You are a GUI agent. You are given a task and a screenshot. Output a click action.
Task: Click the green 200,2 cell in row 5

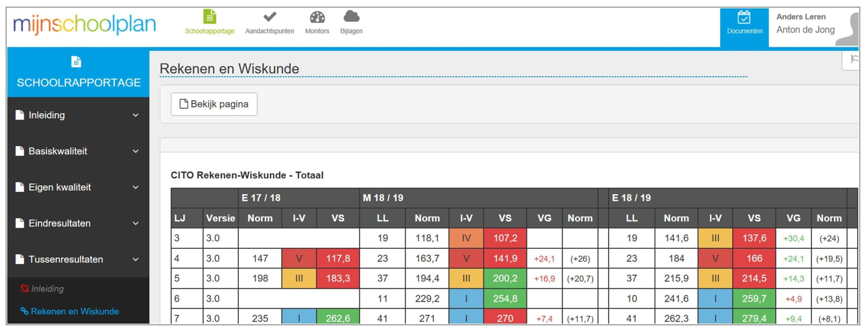coord(505,278)
